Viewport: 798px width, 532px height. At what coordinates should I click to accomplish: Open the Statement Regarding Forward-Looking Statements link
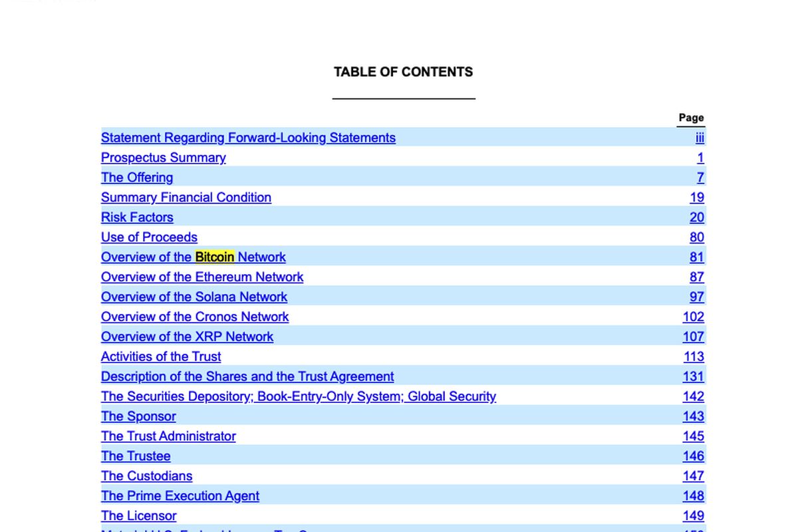pos(248,138)
